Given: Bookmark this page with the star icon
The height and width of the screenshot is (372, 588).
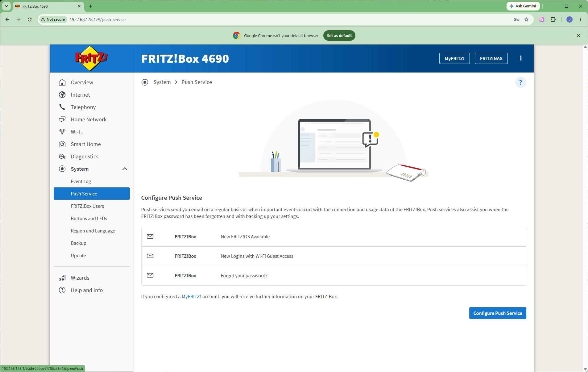Looking at the screenshot, I should 526,19.
